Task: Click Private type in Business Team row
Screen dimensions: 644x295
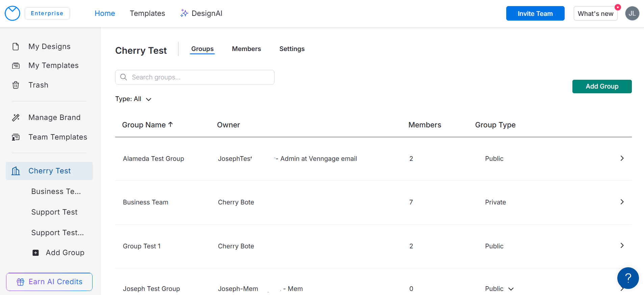Action: pyautogui.click(x=495, y=202)
